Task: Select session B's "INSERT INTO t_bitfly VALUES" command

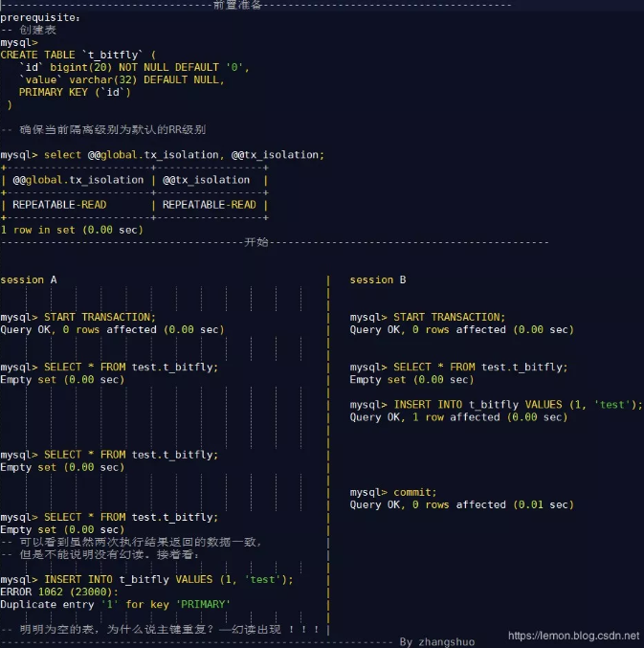Action: click(518, 405)
